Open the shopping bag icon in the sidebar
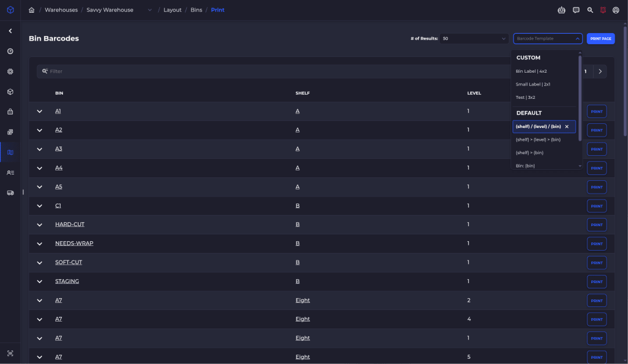 (10, 112)
